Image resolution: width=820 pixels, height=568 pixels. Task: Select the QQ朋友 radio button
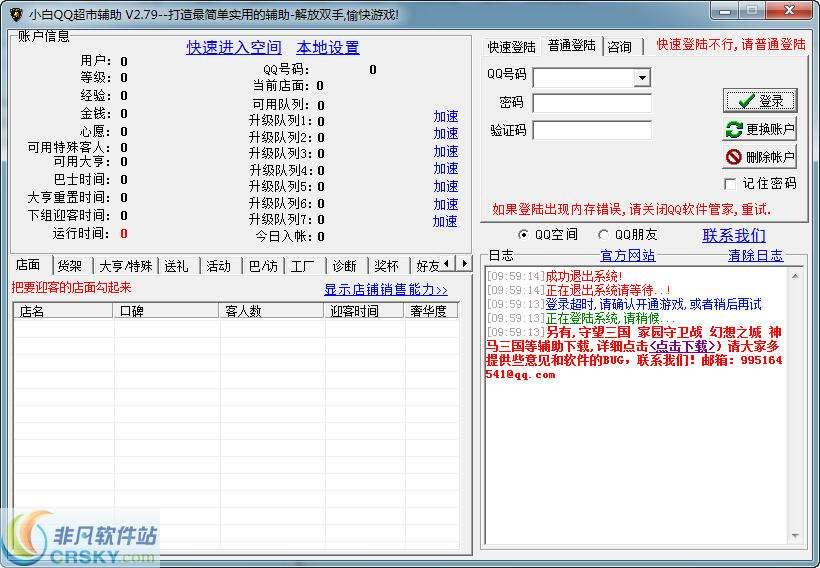click(x=603, y=234)
